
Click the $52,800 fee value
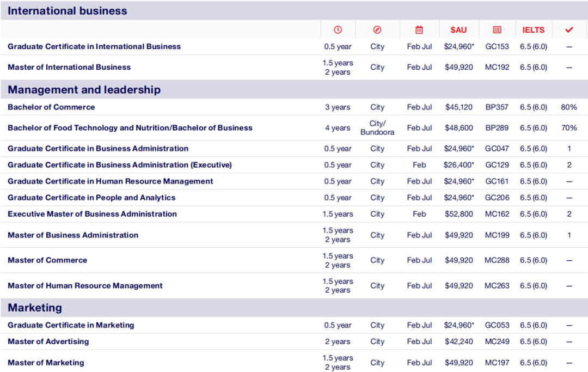click(x=458, y=214)
